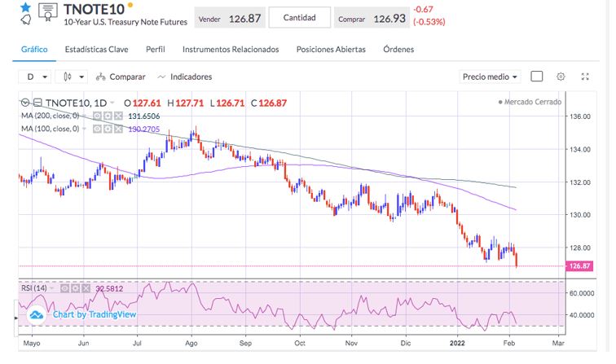Open the TNOTE10, 1D title dropdown arrow
This screenshot has height=364, width=616.
112,103
